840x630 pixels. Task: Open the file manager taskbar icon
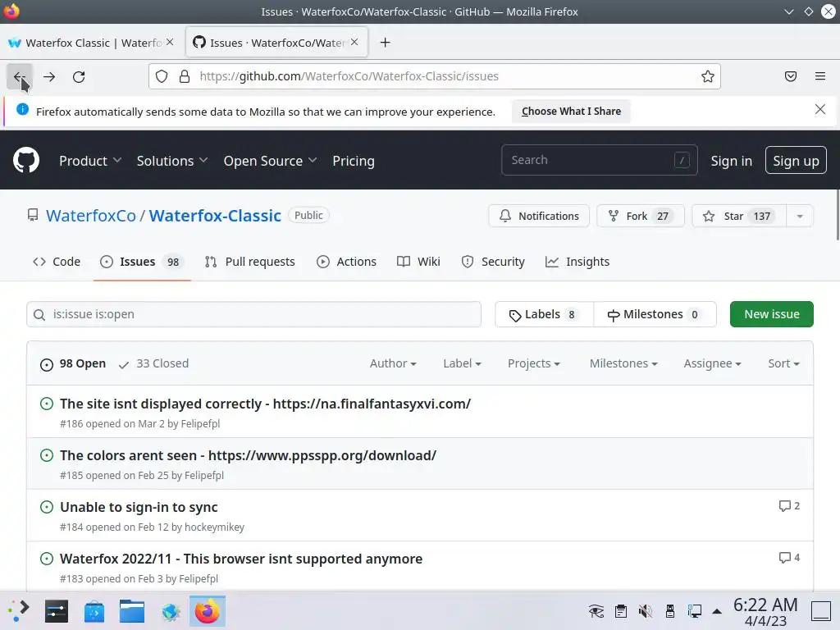pyautogui.click(x=132, y=611)
